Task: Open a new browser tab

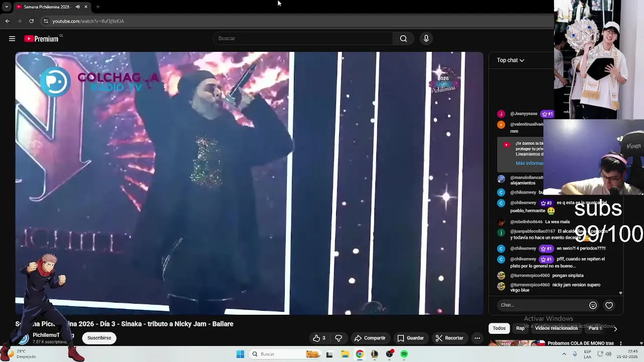Action: pos(98,7)
